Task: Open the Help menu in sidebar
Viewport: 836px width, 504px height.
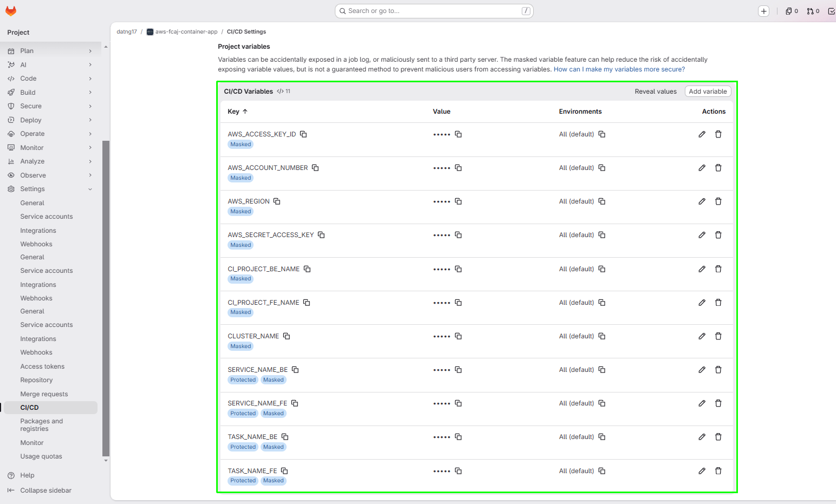Action: tap(22, 475)
